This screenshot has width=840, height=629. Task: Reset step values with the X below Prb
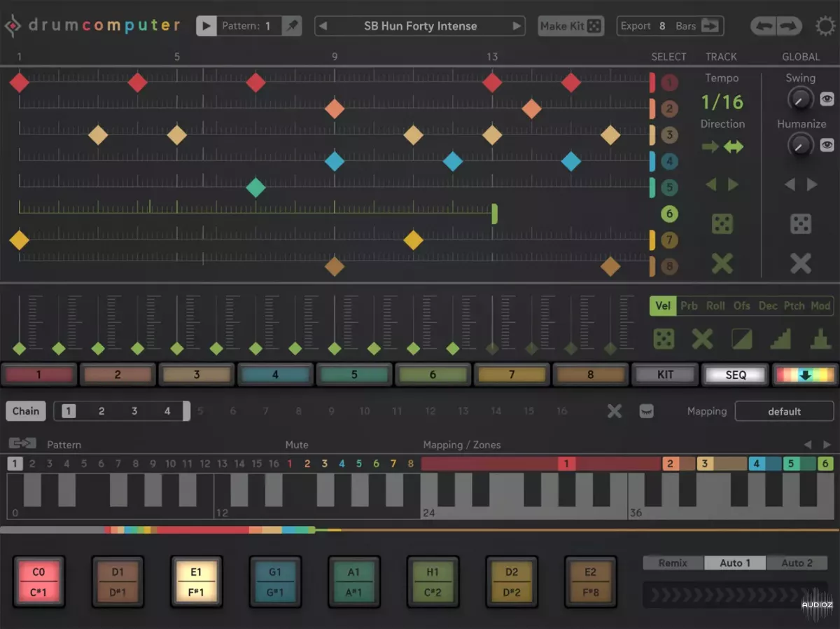coord(702,339)
